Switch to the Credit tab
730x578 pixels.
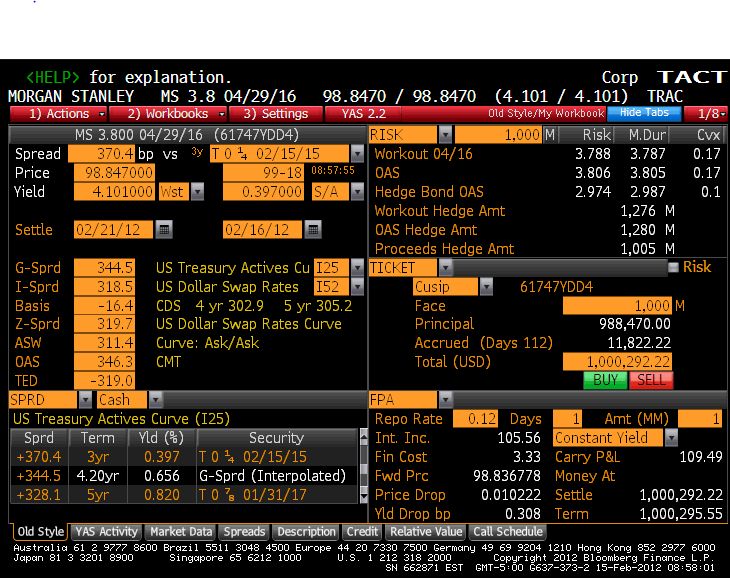tap(362, 531)
